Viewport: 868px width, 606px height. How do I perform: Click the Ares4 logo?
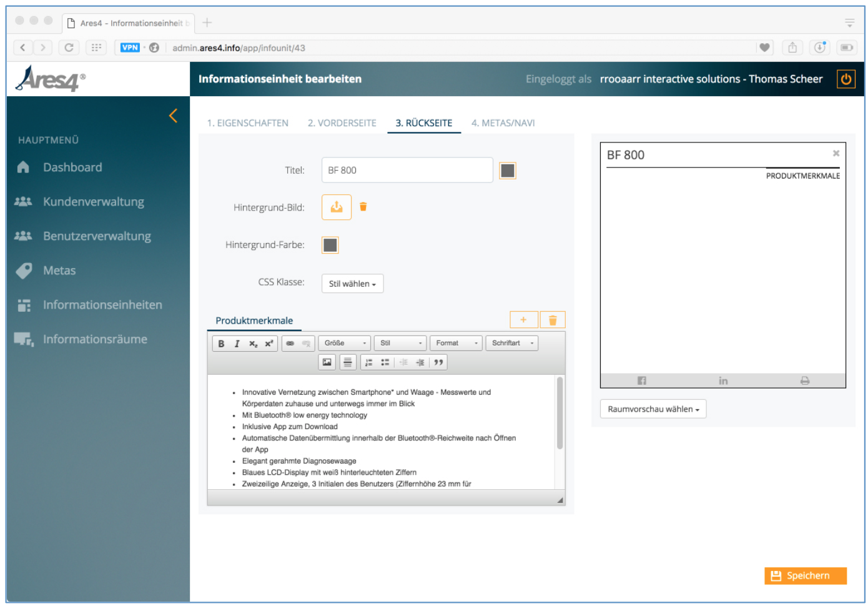click(x=50, y=79)
